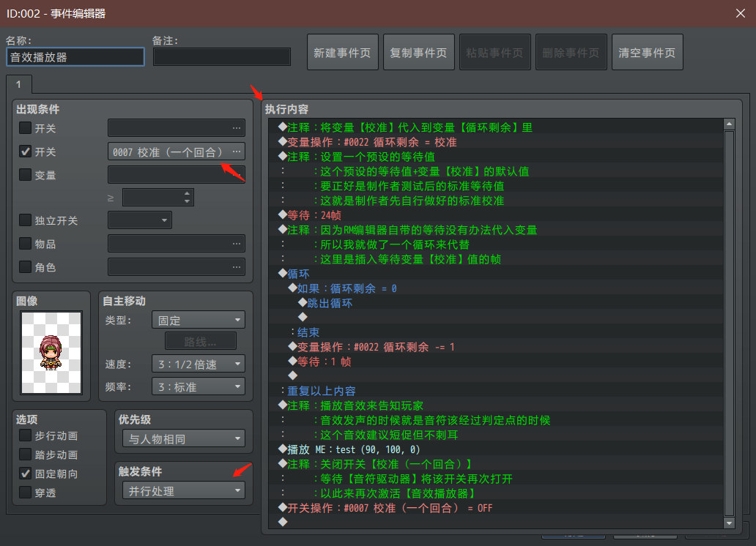The image size is (756, 546).
Task: Enable the 踏步动画 option
Action: 25,455
